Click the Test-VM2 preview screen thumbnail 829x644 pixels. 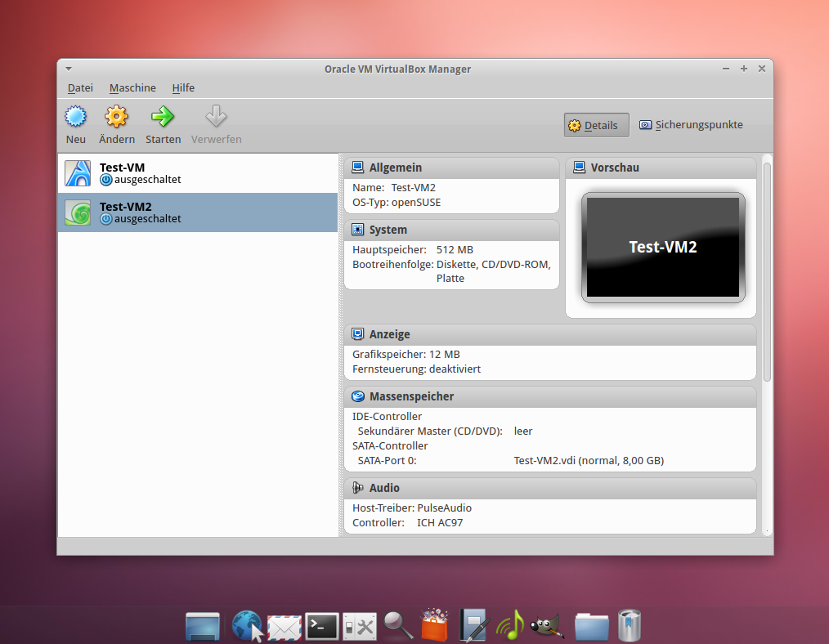coord(663,248)
